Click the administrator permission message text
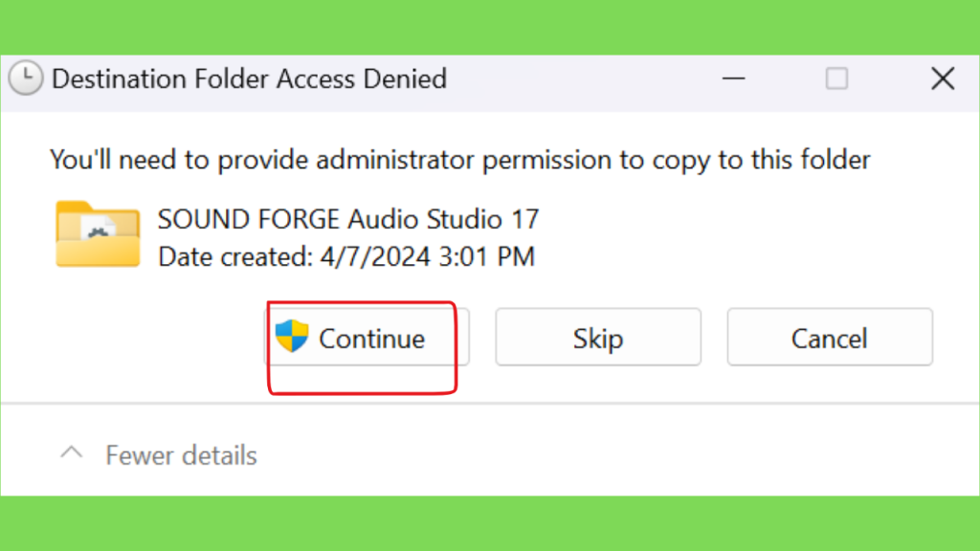980x551 pixels. click(x=459, y=160)
